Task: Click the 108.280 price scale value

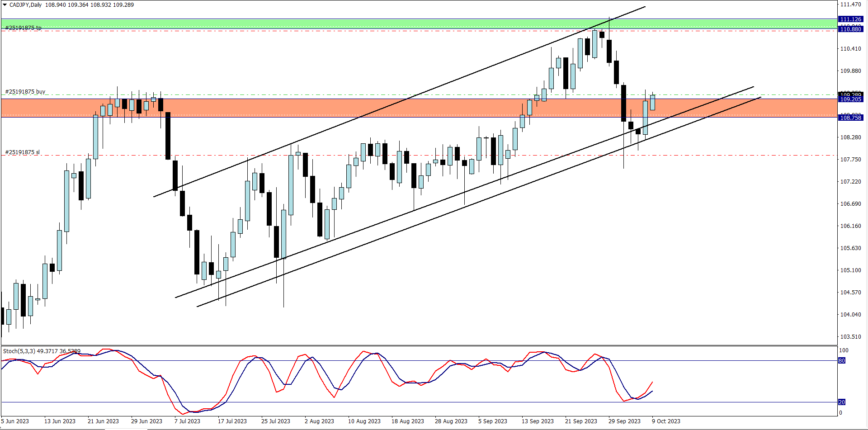Action: (x=850, y=137)
